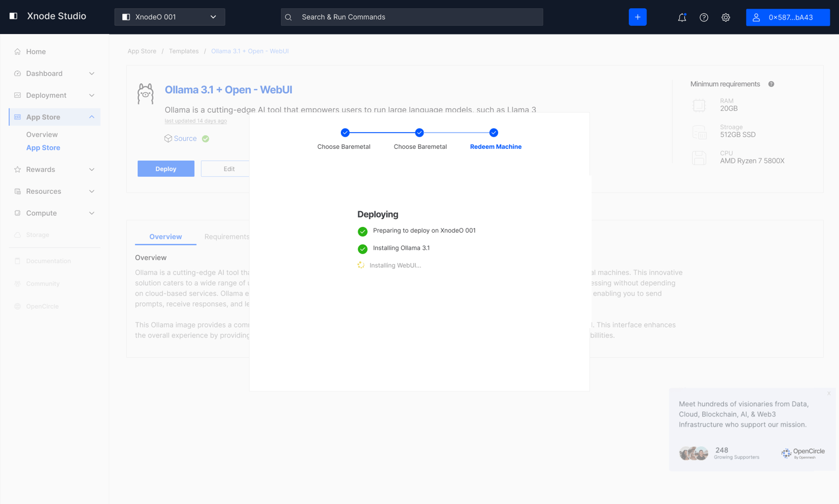Click the notifications bell icon
The width and height of the screenshot is (839, 504).
click(682, 17)
